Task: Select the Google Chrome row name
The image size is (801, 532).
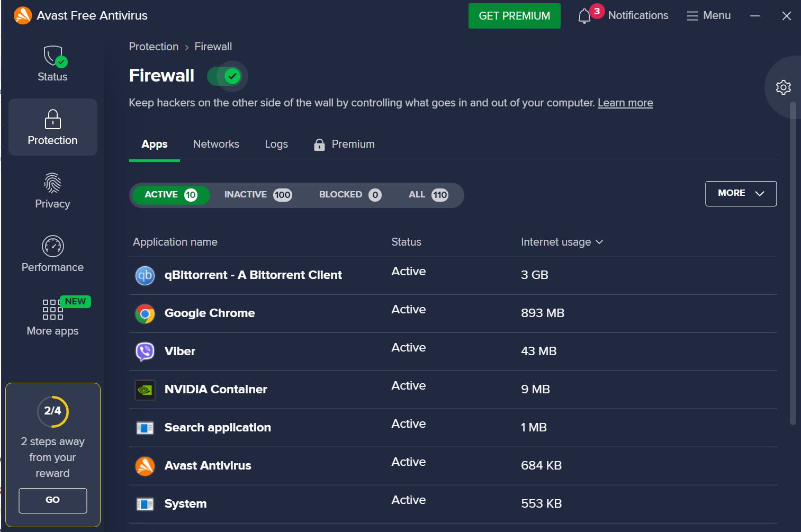Action: 210,313
